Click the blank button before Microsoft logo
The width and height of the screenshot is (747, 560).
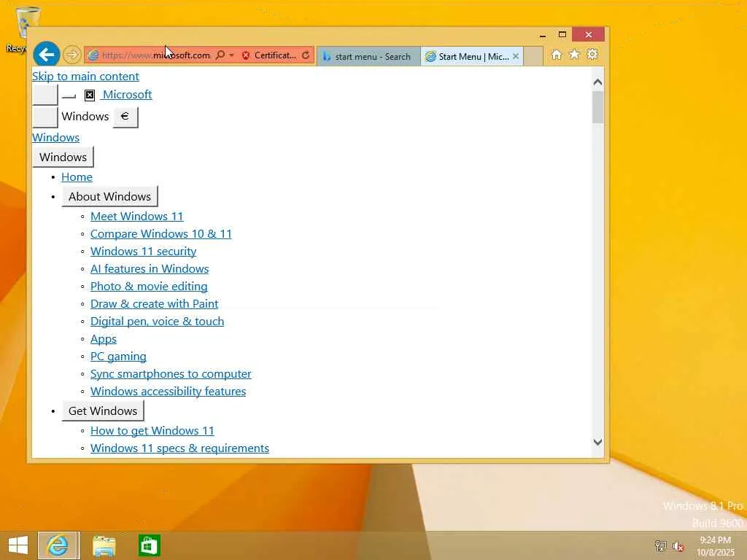tap(44, 95)
